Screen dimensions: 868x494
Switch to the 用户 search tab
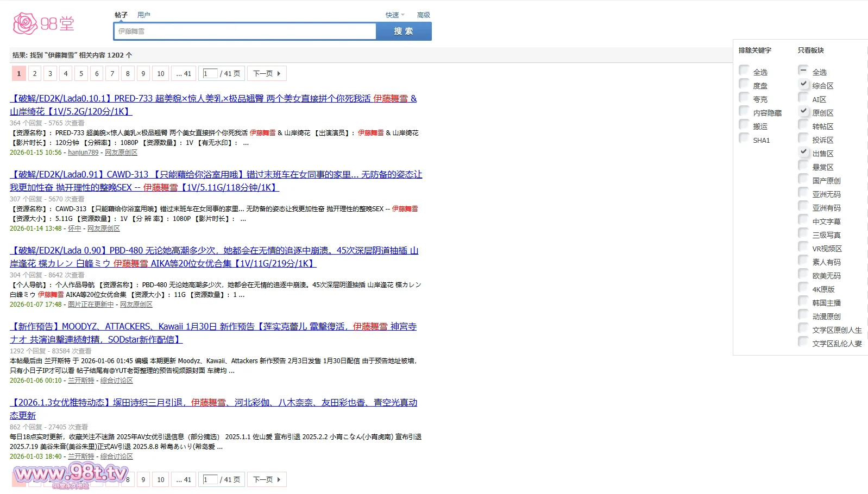(143, 15)
